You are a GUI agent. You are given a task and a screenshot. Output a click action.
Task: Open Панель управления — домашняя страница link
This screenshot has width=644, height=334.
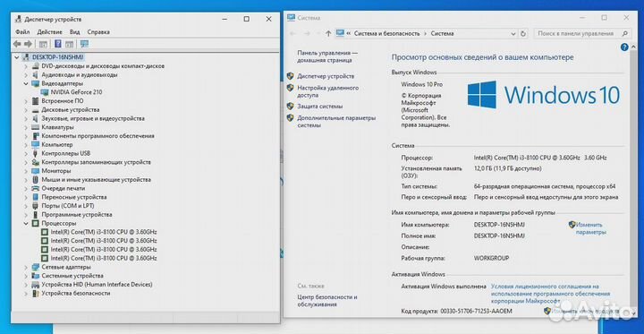[x=327, y=56]
